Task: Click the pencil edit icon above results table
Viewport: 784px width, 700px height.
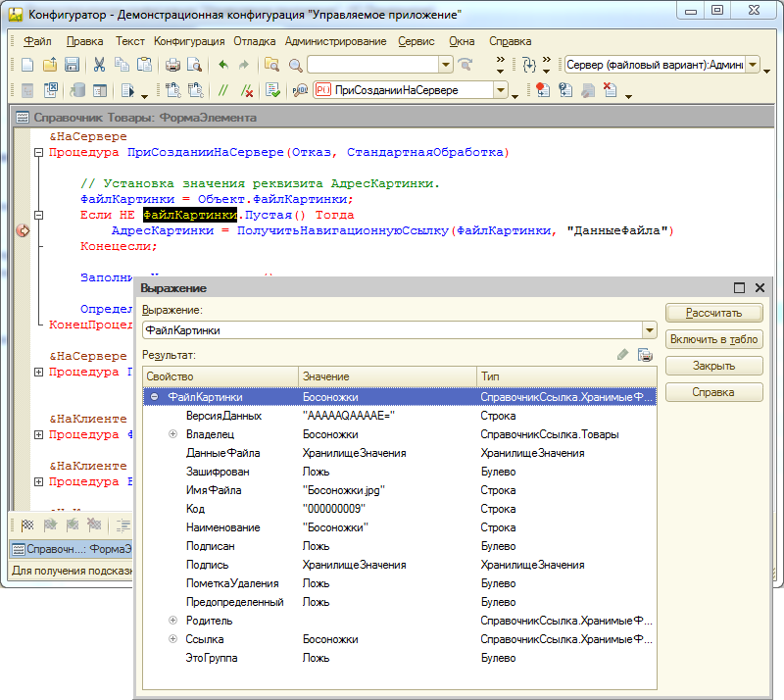Action: tap(622, 355)
